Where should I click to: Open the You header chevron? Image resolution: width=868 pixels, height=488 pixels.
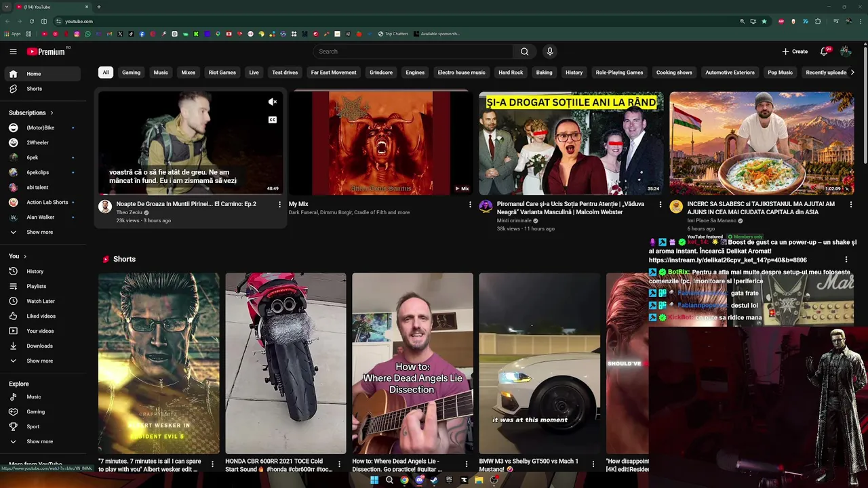[x=25, y=256]
